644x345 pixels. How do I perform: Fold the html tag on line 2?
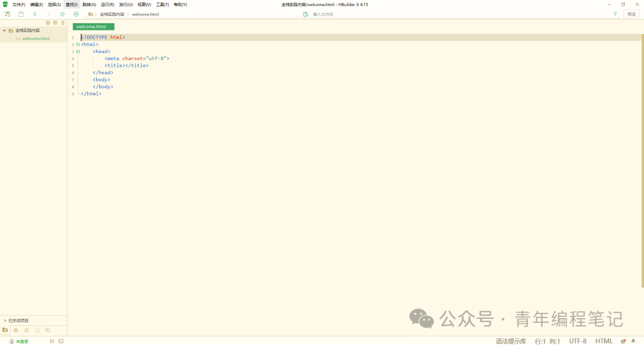78,44
